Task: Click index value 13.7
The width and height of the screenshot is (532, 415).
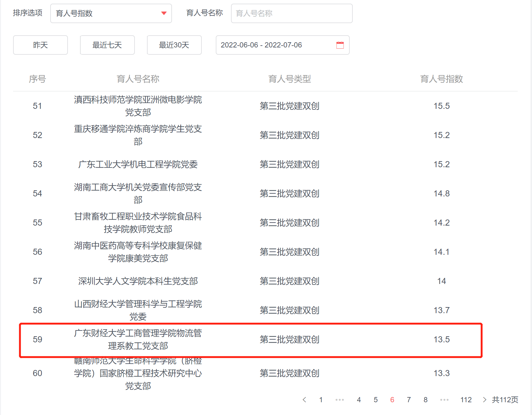Action: click(442, 310)
